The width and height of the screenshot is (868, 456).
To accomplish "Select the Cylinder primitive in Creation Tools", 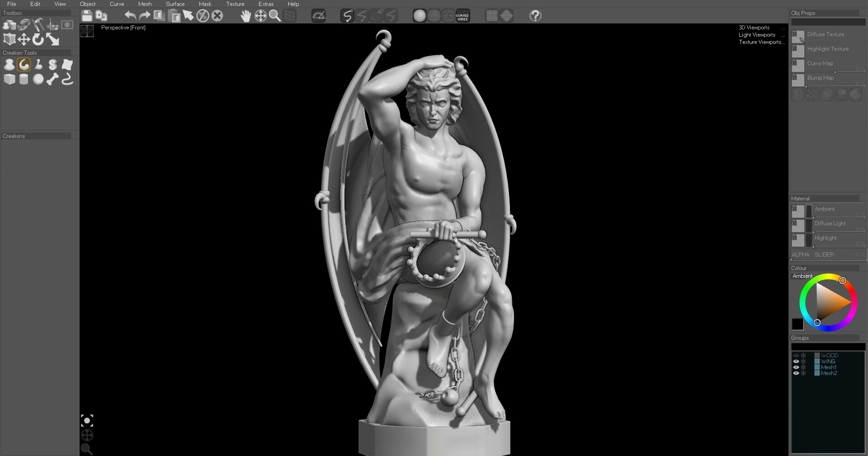I will click(23, 79).
